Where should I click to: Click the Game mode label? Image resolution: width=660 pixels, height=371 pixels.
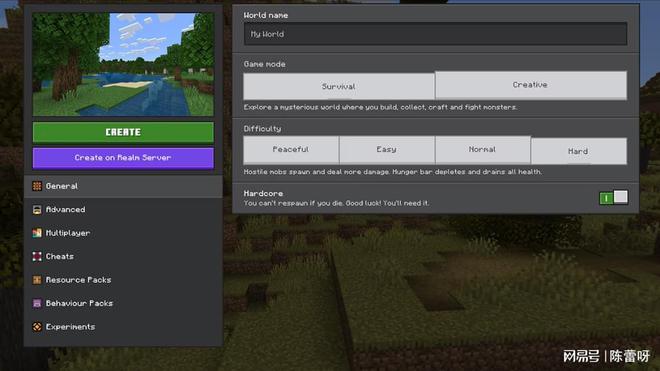pos(264,64)
